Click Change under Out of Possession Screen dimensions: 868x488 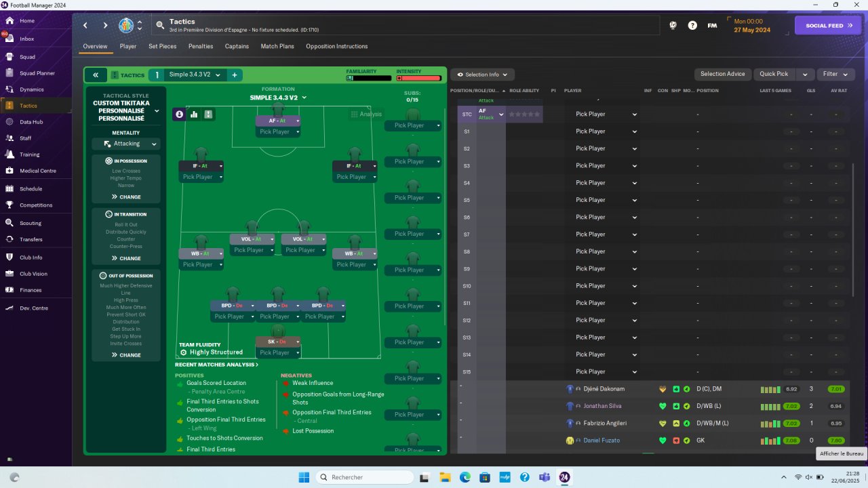(x=126, y=355)
